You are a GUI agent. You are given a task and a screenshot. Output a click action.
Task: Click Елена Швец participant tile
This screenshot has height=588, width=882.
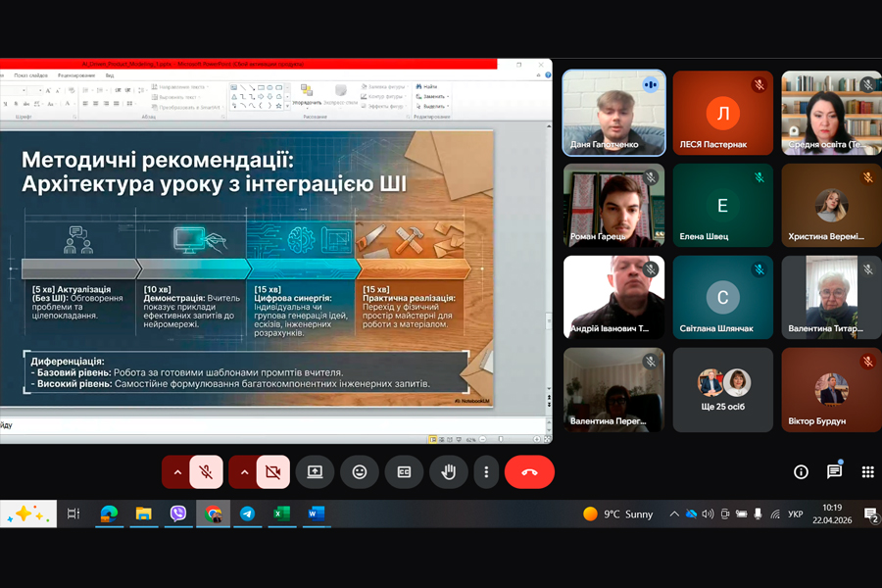(x=723, y=206)
